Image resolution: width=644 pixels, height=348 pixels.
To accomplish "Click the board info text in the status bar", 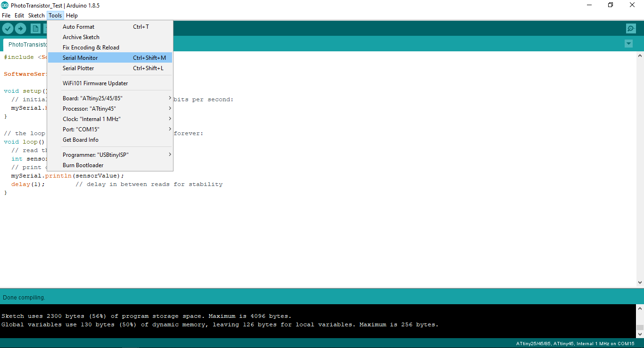I will (575, 344).
